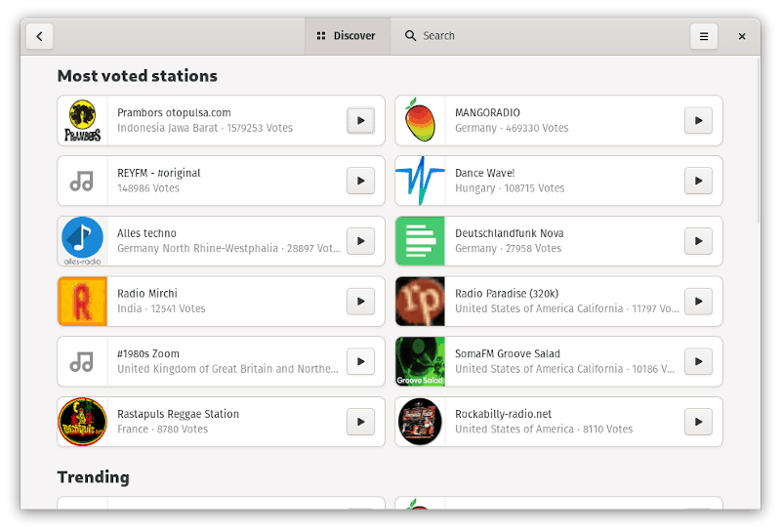The image size is (781, 532).
Task: Play the #1980s Zoom station
Action: coord(360,361)
